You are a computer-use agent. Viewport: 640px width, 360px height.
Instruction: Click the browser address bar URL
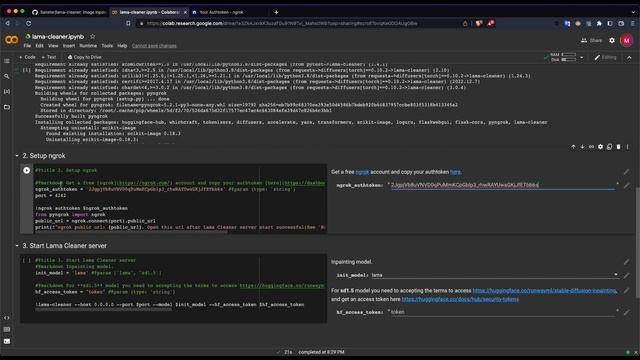pos(282,23)
